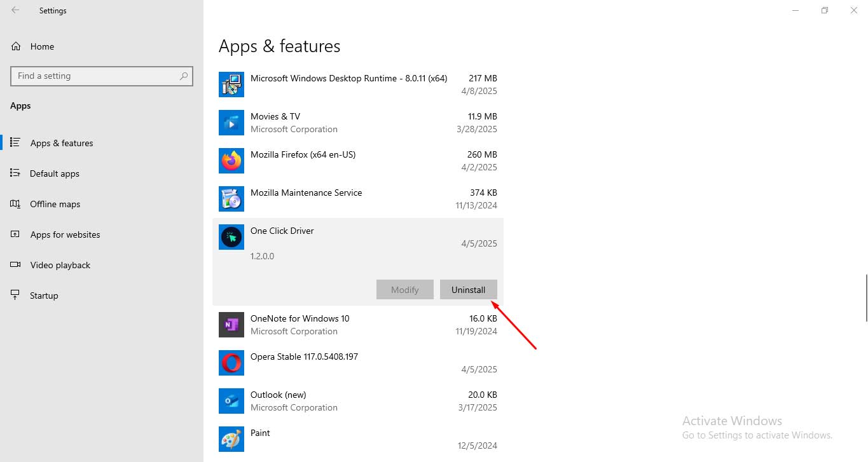This screenshot has height=462, width=868.
Task: Click the Microsoft Windows Desktop Runtime icon
Action: point(231,85)
